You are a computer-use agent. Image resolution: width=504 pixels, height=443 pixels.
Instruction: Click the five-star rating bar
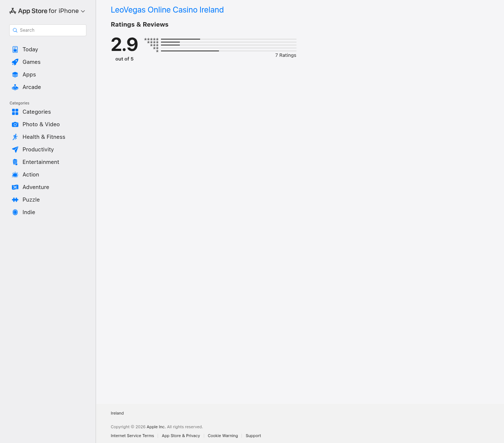[x=229, y=39]
